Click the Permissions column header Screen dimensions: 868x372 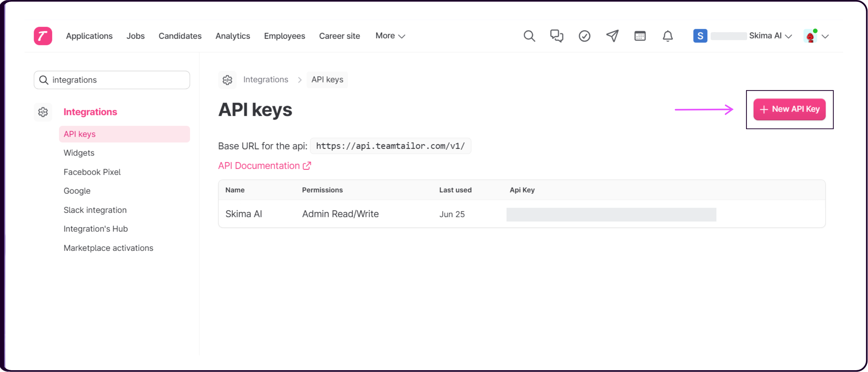[x=322, y=190]
